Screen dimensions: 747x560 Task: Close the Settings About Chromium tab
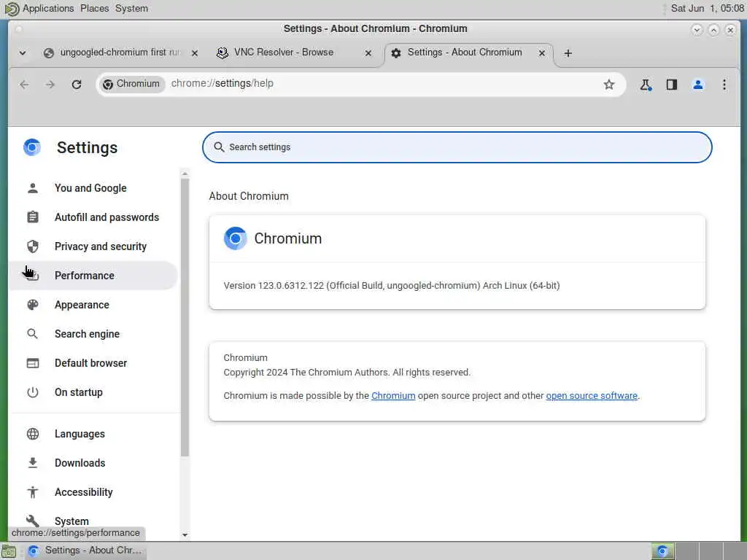(542, 52)
